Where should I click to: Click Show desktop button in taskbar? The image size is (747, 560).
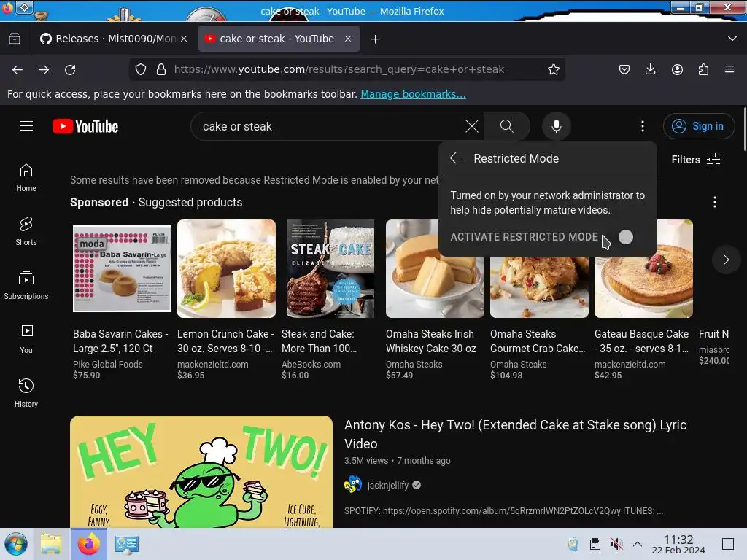pyautogui.click(x=728, y=544)
